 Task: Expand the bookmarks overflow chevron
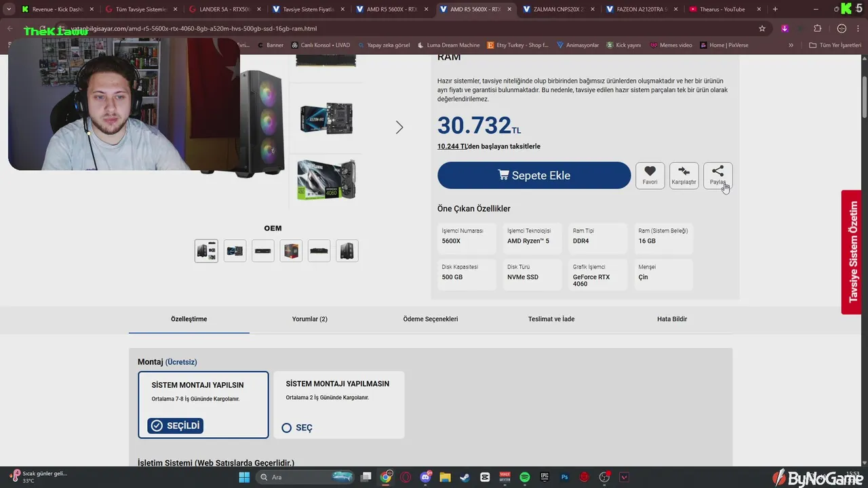tap(791, 45)
